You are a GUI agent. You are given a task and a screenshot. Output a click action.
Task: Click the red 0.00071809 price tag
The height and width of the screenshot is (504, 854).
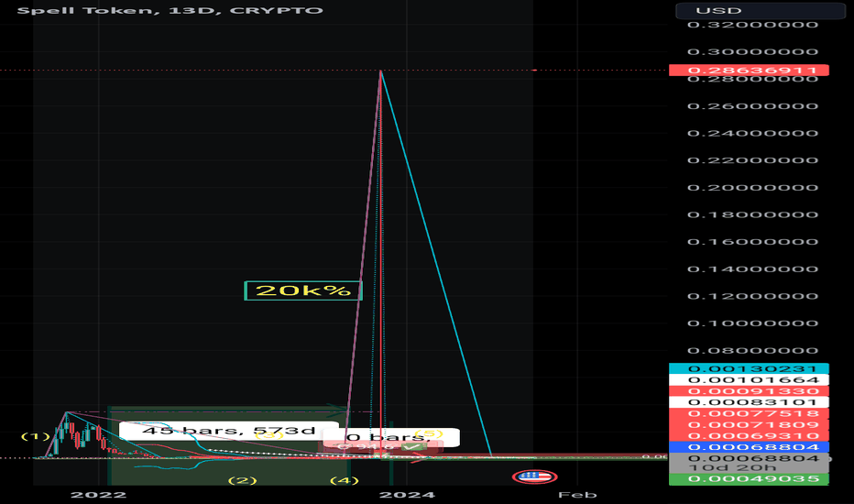pos(749,425)
